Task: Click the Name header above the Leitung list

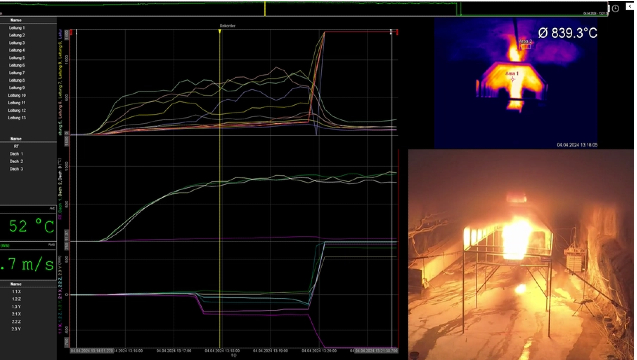Action: (16, 20)
